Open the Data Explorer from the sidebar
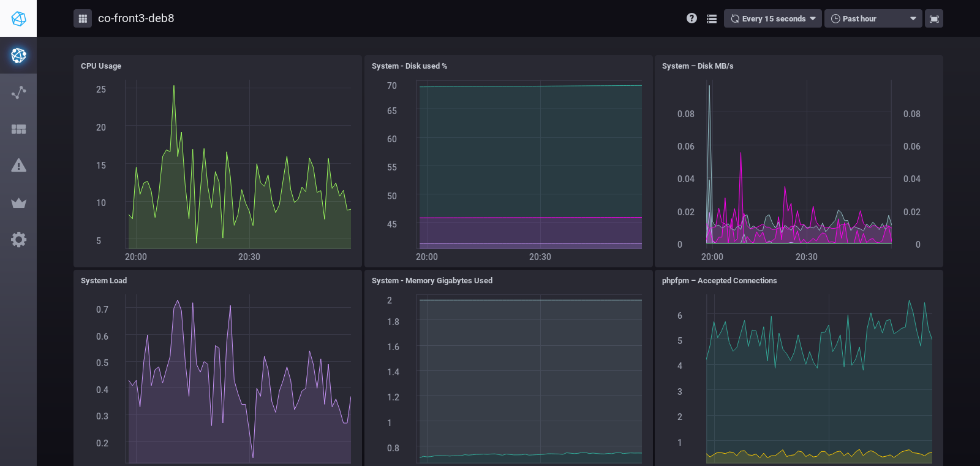This screenshot has width=980, height=466. tap(18, 93)
